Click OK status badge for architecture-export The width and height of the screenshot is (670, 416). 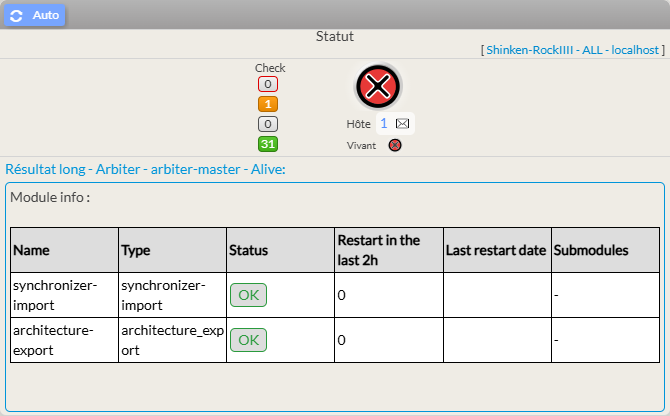(248, 340)
